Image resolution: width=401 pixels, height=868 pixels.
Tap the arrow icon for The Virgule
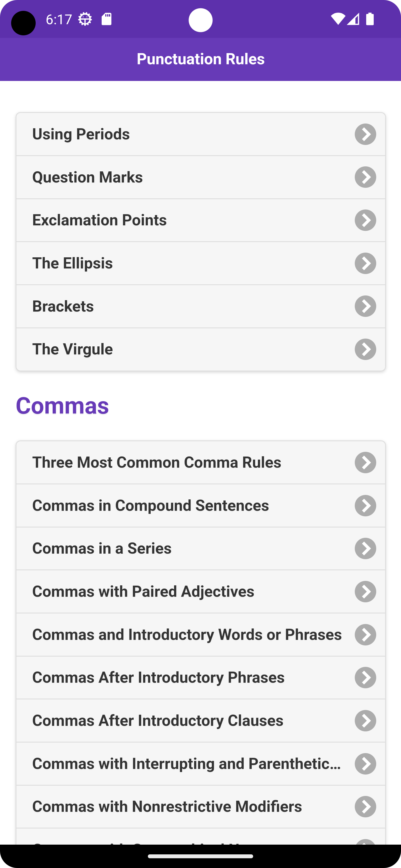pyautogui.click(x=365, y=349)
